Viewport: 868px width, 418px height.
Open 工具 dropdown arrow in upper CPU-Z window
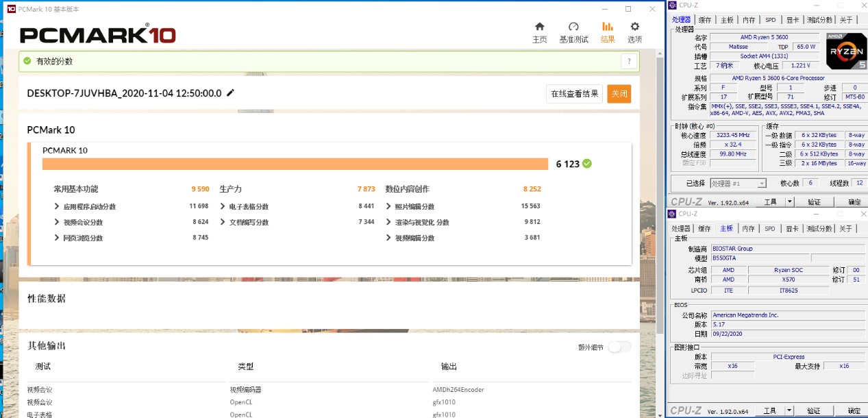tap(789, 202)
